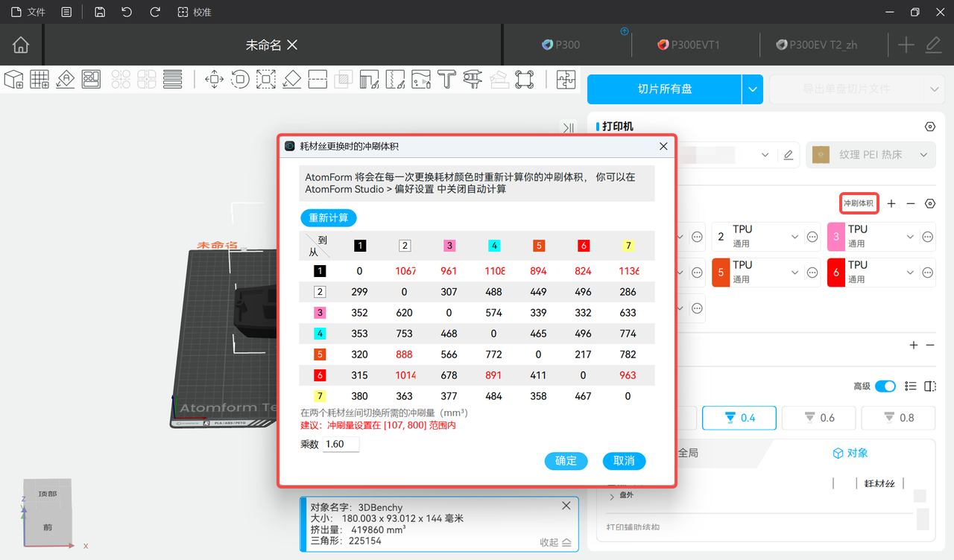This screenshot has height=560, width=954.
Task: Click 重新计算 to recalculate flush volumes
Action: (329, 218)
